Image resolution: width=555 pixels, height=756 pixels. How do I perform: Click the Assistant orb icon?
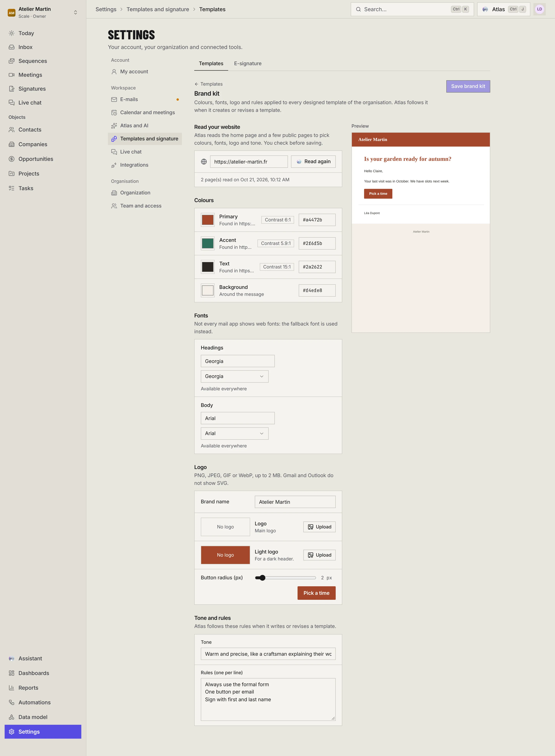[11, 659]
